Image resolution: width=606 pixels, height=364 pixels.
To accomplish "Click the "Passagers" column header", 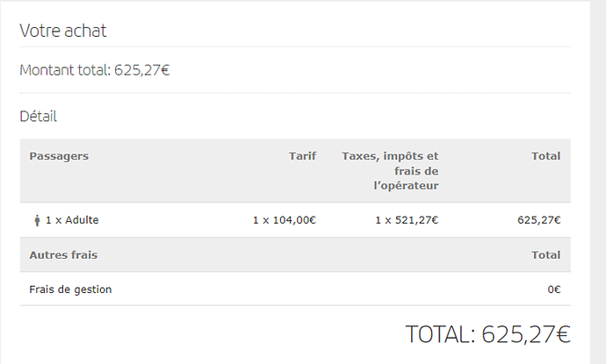I will click(59, 156).
